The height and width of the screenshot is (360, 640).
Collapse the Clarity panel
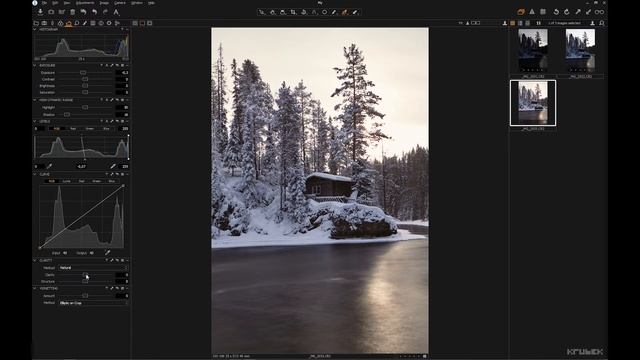click(x=35, y=260)
